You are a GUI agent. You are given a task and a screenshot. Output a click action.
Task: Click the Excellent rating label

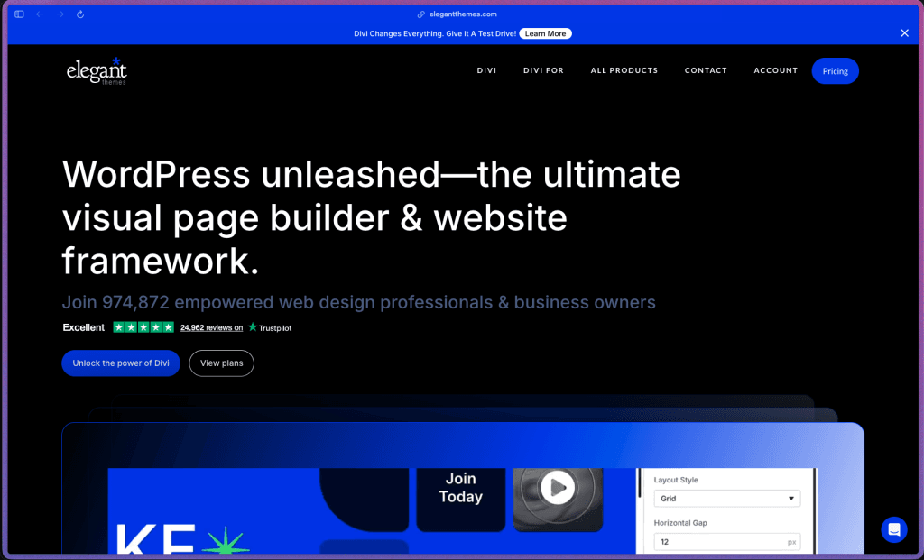click(84, 327)
